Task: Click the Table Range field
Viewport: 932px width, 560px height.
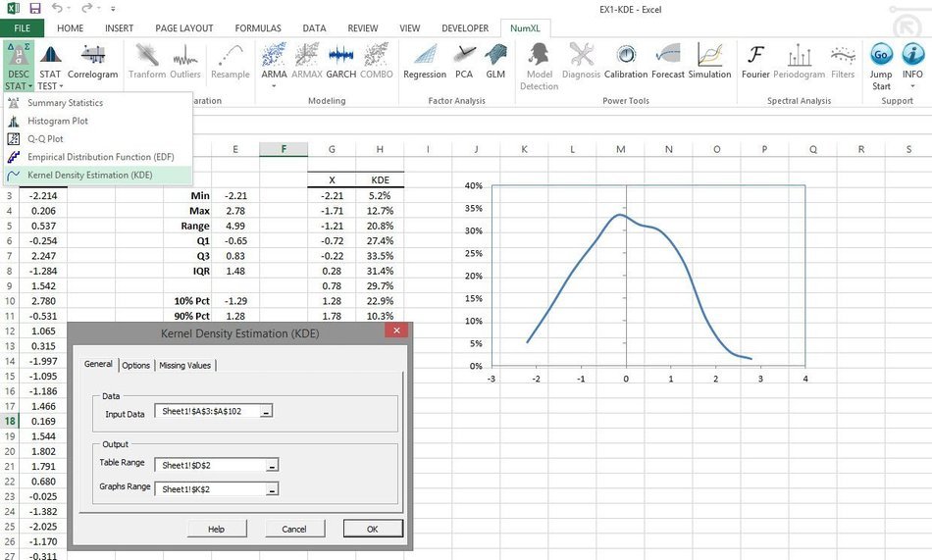Action: 210,466
